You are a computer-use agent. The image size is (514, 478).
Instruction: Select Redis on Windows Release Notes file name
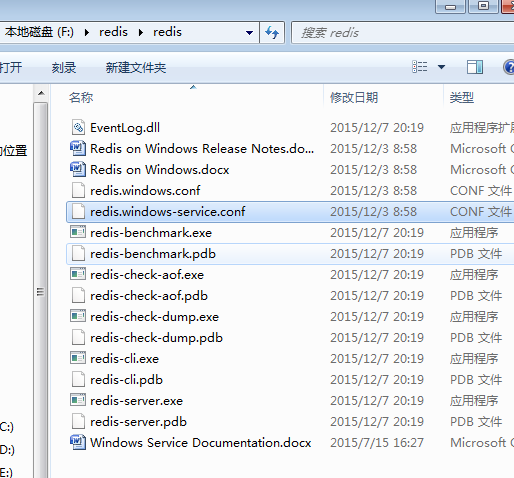pyautogui.click(x=202, y=149)
